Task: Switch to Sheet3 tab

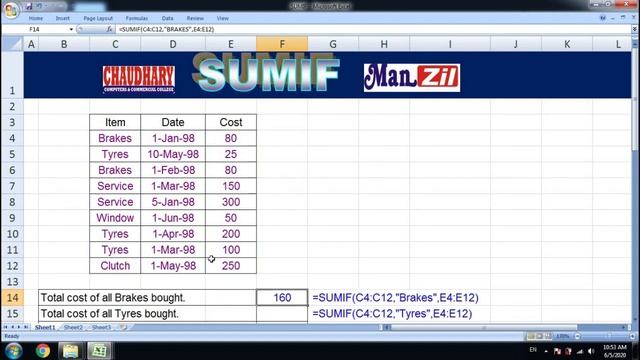Action: [101, 327]
